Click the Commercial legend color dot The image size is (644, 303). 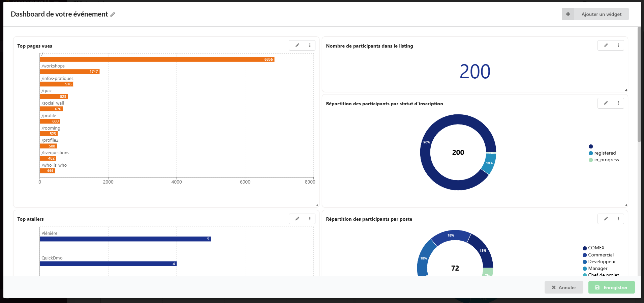tap(585, 255)
